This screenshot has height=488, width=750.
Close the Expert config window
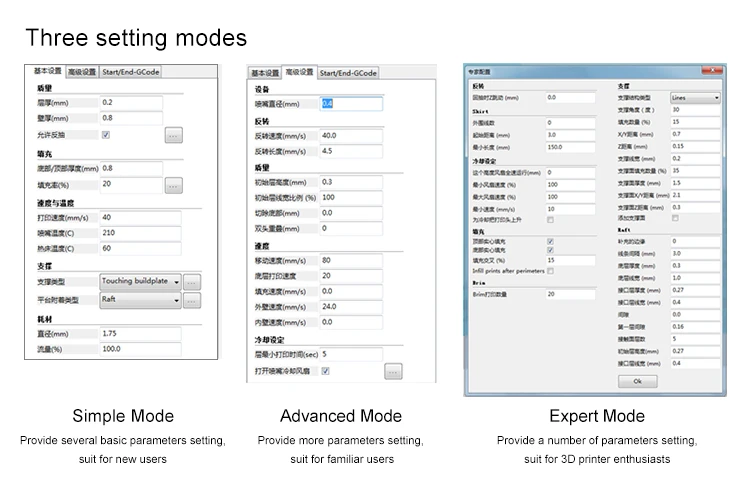(x=712, y=70)
